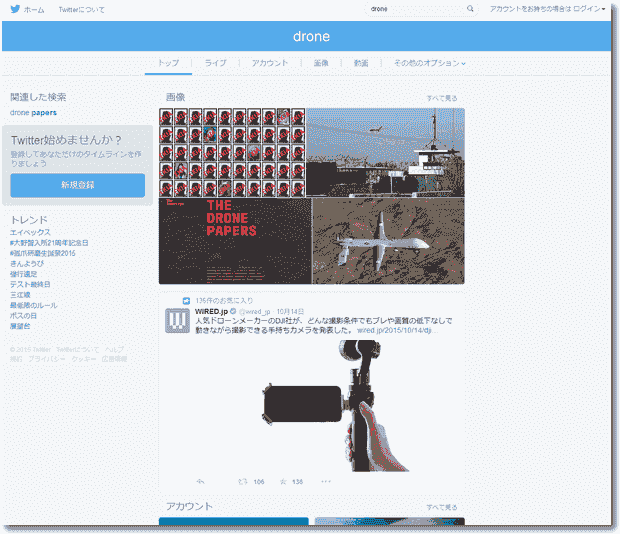Click the Twitter bird logo
620x534 pixels.
[15, 9]
